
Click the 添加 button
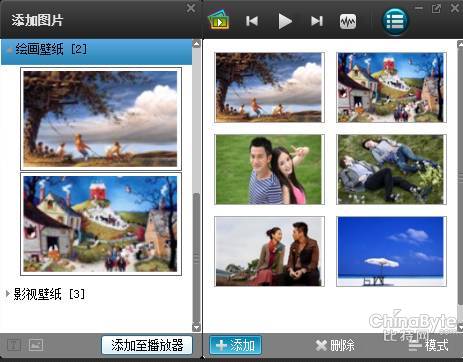point(235,345)
